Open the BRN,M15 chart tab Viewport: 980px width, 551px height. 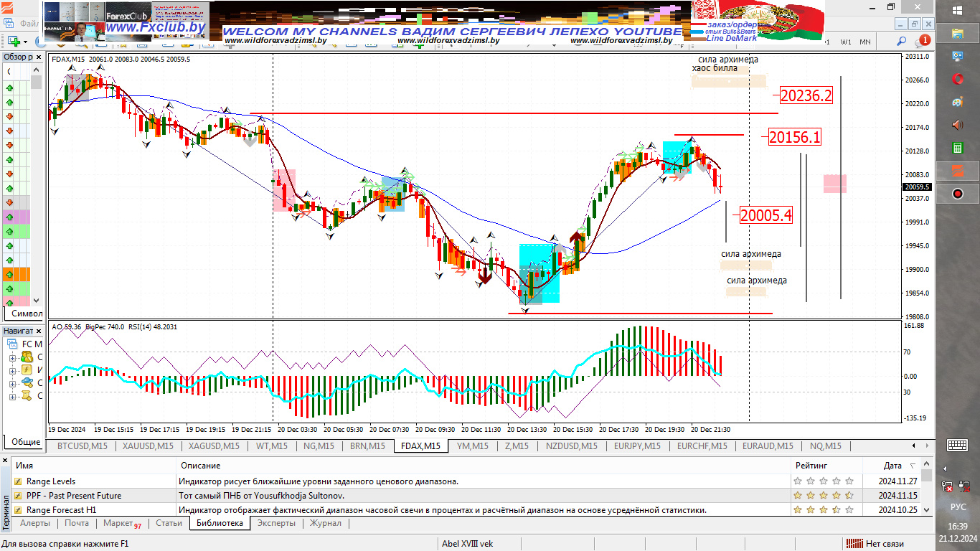(367, 446)
